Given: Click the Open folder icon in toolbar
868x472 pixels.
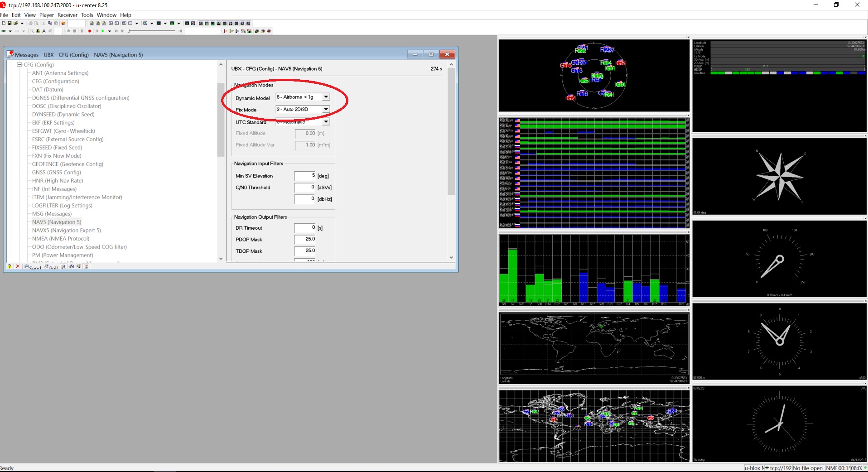Looking at the screenshot, I should 15,23.
